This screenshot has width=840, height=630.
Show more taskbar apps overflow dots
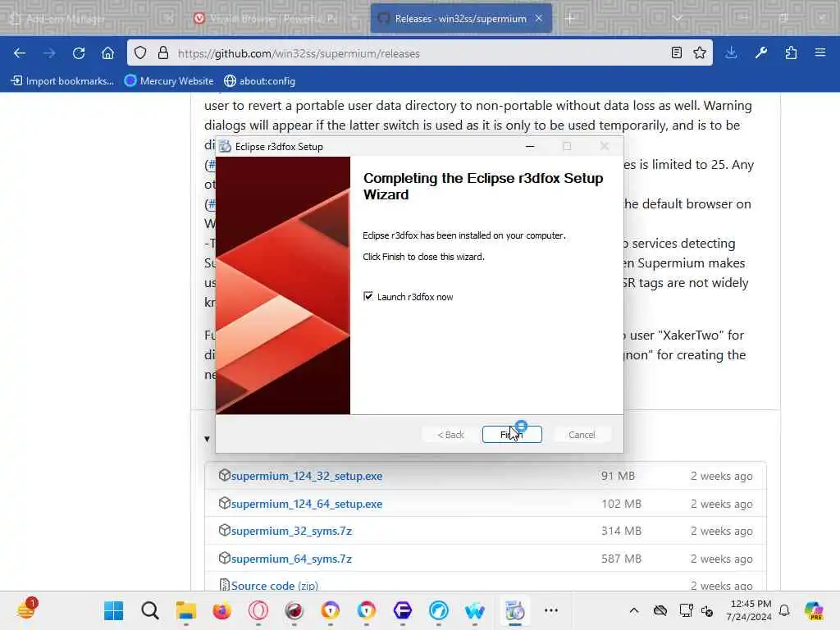(x=551, y=610)
